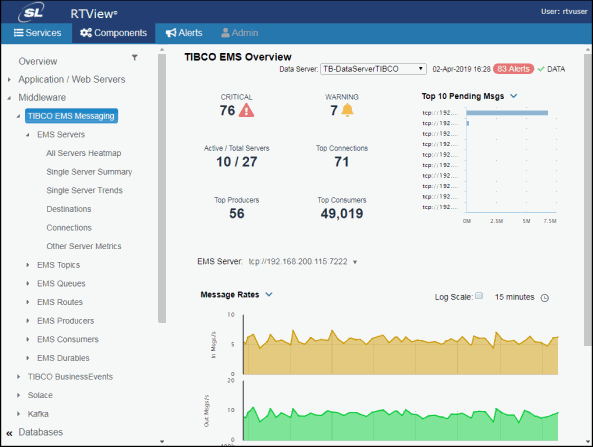Expand the EMS Durables node
Viewport: 593px width, 447px height.
pos(28,358)
